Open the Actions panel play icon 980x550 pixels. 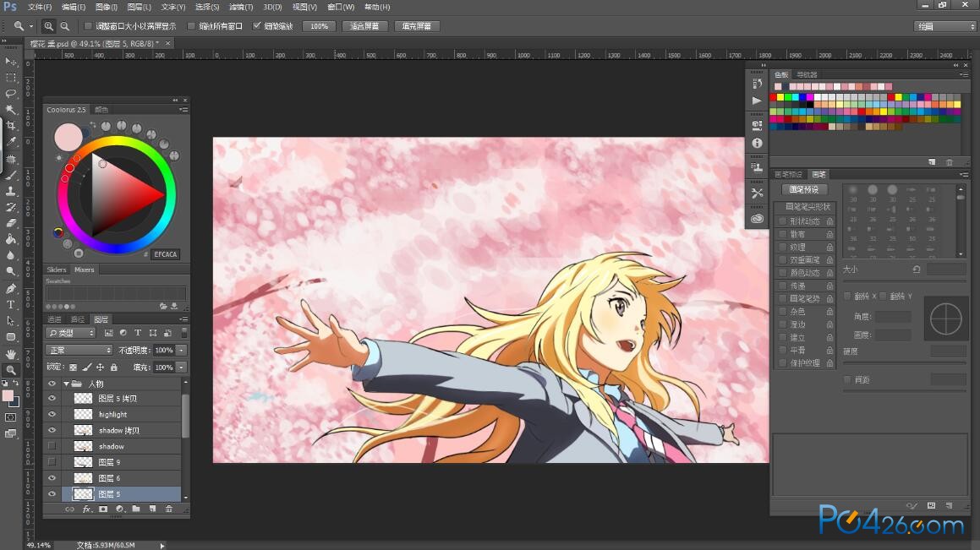click(x=757, y=101)
